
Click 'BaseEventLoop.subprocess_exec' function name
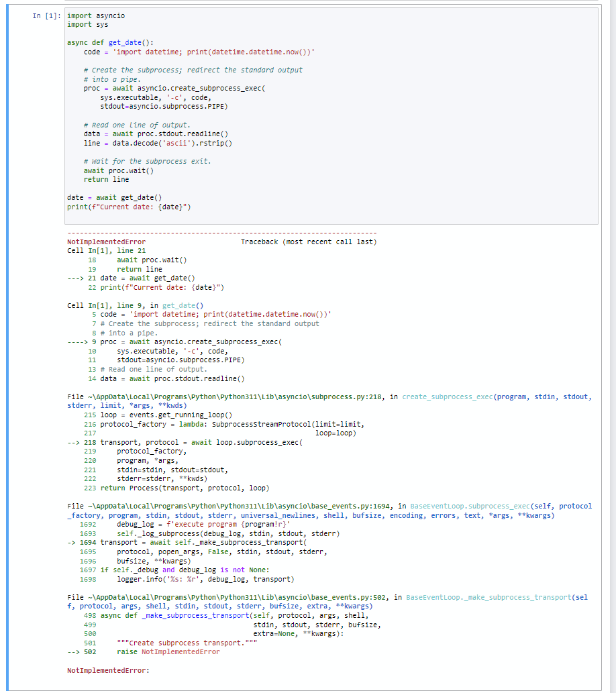(x=470, y=506)
